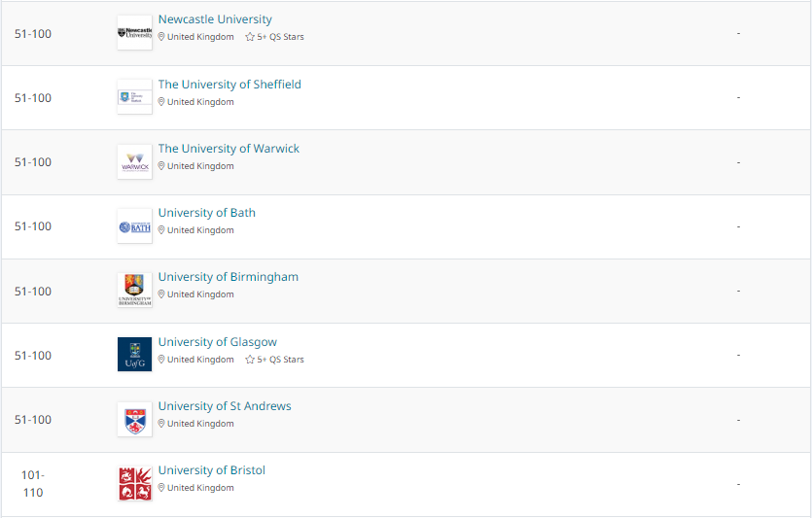812x518 pixels.
Task: Click the University of Glasgow UofG logo
Action: (x=134, y=355)
